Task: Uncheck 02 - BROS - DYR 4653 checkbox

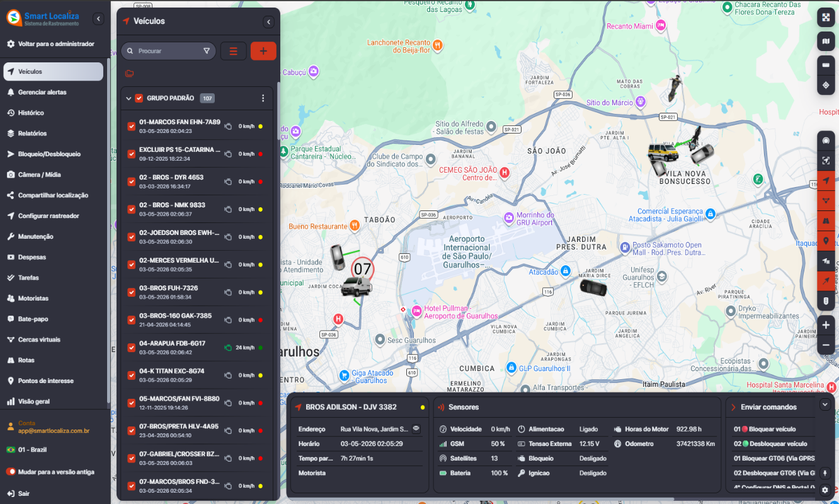Action: pos(132,181)
